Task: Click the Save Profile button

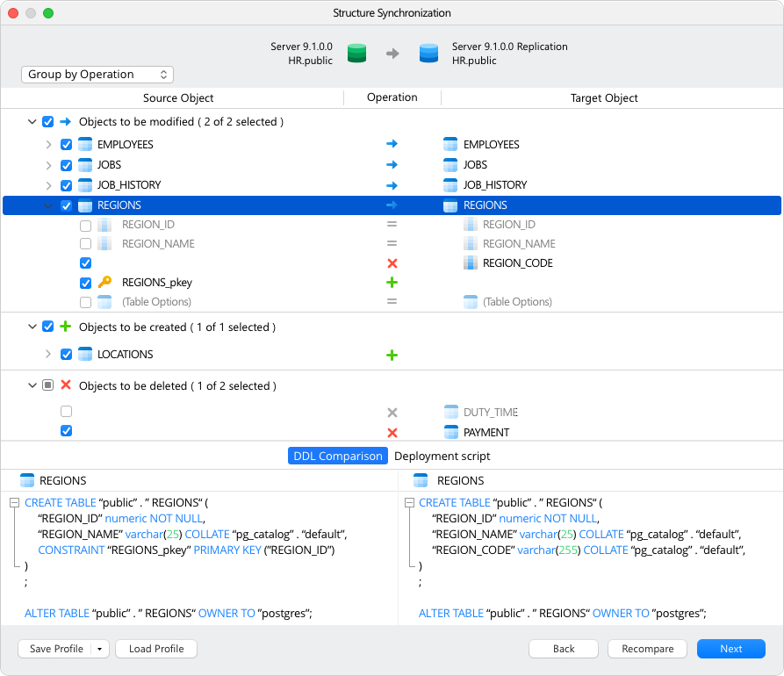Action: coord(56,649)
